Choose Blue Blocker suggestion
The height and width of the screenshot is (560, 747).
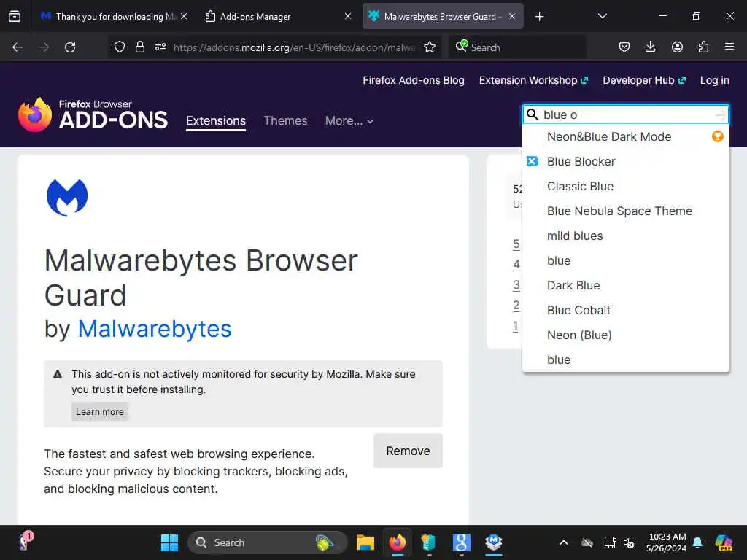click(x=626, y=161)
